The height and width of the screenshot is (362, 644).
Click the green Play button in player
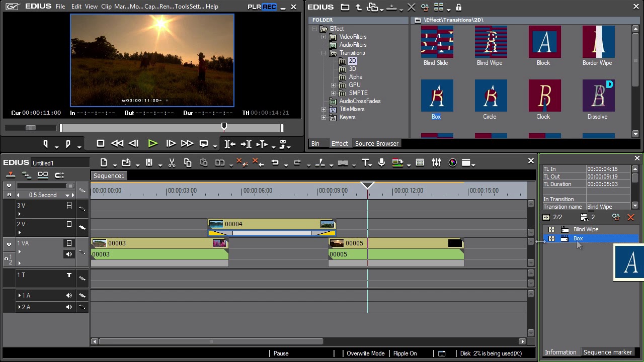coord(153,144)
